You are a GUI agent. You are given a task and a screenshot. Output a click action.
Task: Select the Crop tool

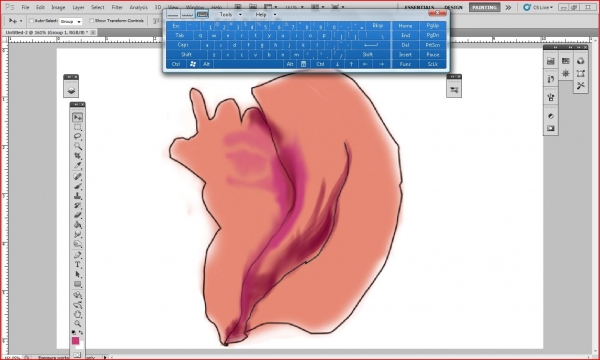[78, 156]
